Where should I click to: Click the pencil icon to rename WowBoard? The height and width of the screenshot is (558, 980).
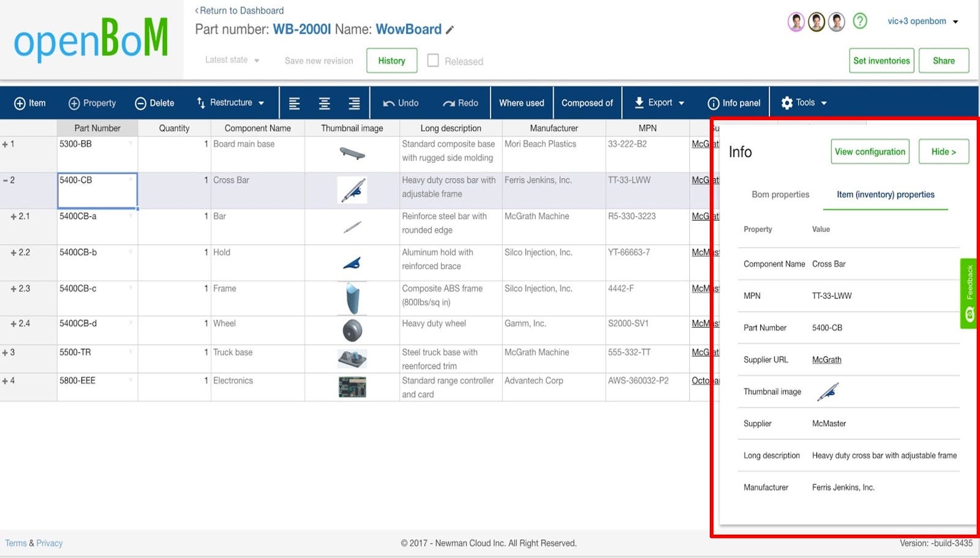[450, 30]
